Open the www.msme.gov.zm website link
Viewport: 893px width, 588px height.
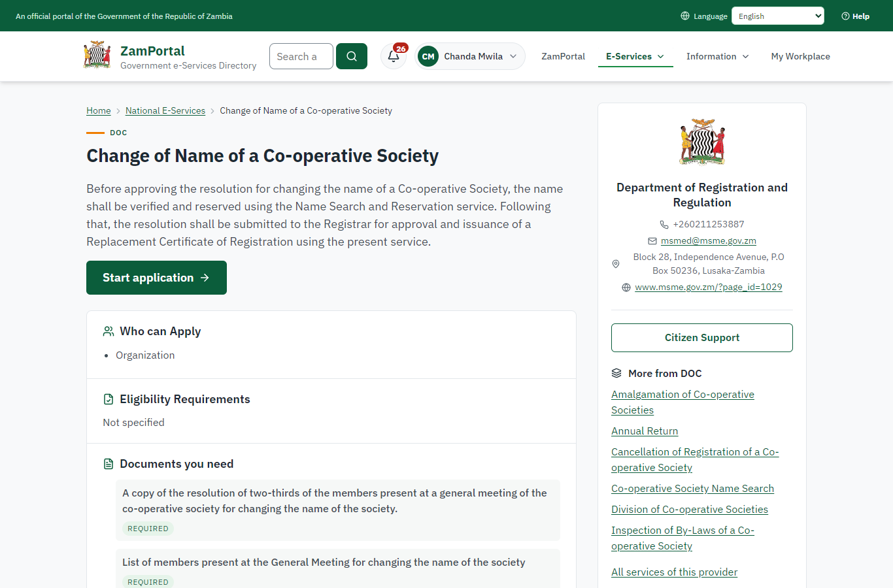coord(709,287)
